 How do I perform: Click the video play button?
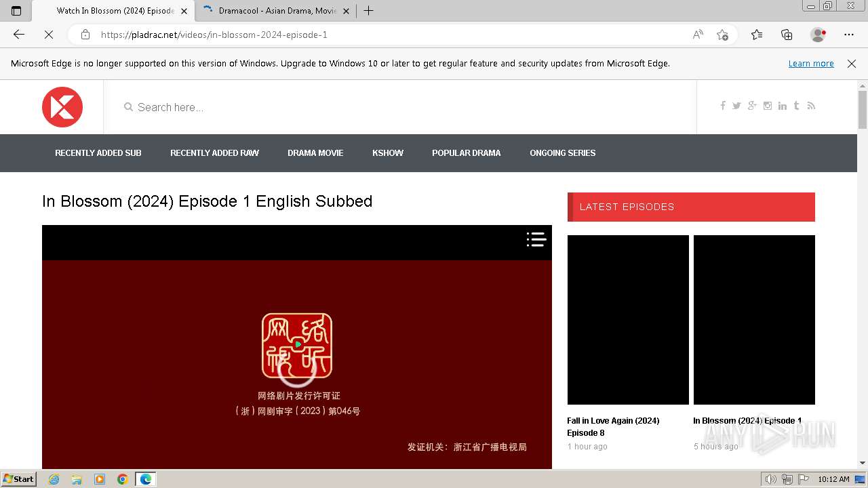click(298, 344)
